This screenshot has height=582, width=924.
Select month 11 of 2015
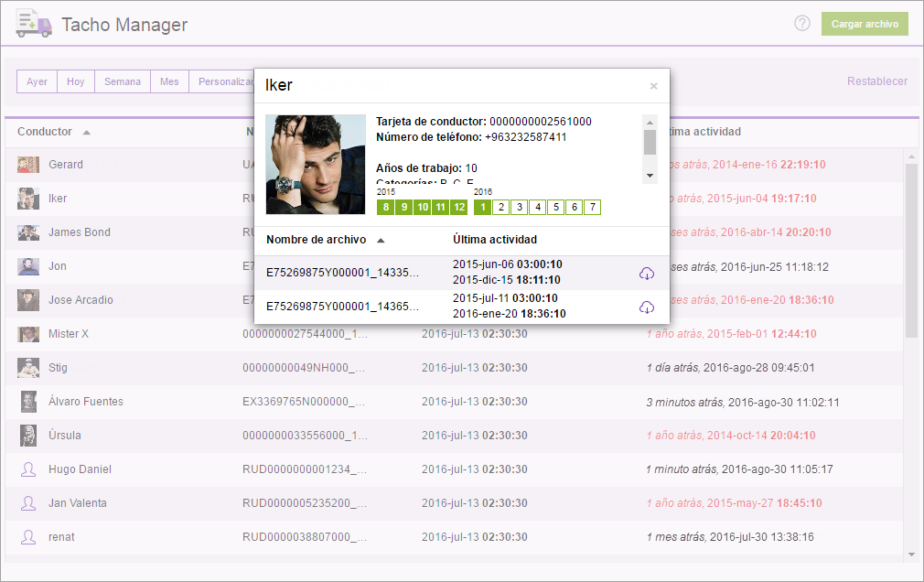[x=440, y=207]
